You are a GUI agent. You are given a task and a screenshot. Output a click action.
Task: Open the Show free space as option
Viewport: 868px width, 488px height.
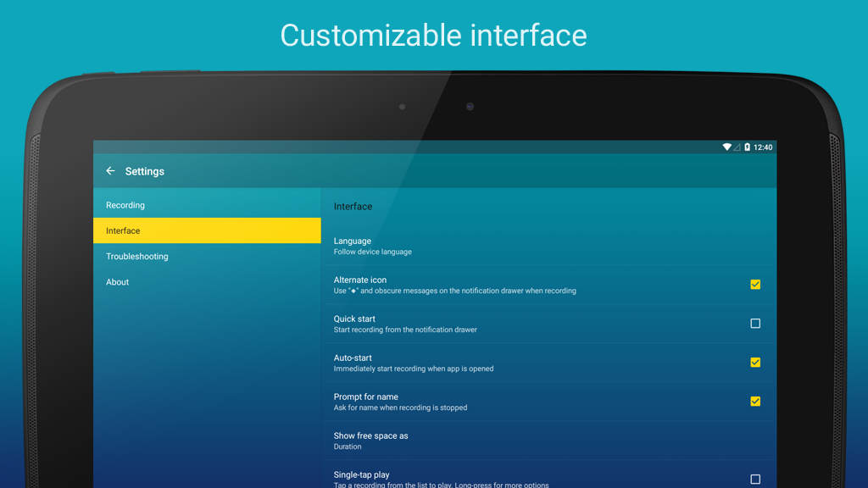[x=371, y=441]
